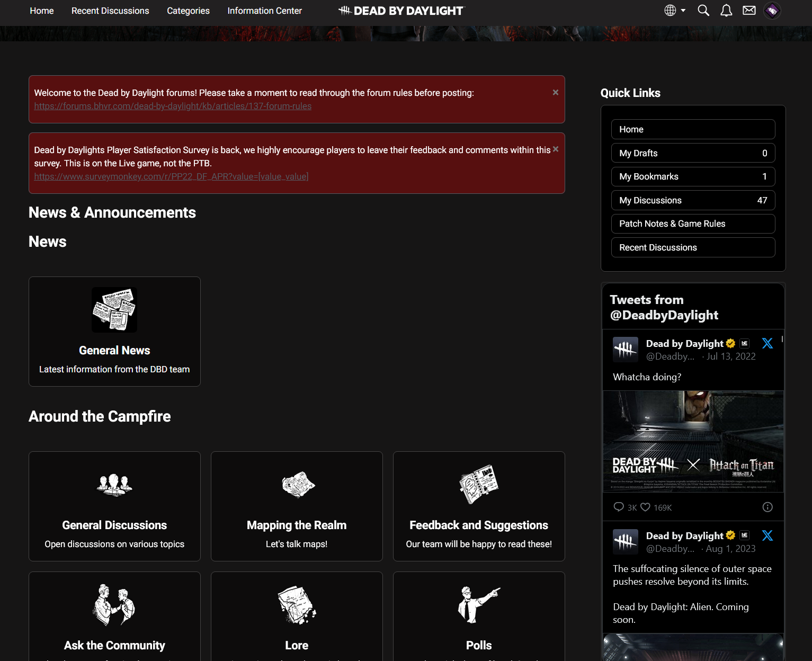
Task: Click the X logo on the Jul 13 tweet
Action: [x=767, y=343]
